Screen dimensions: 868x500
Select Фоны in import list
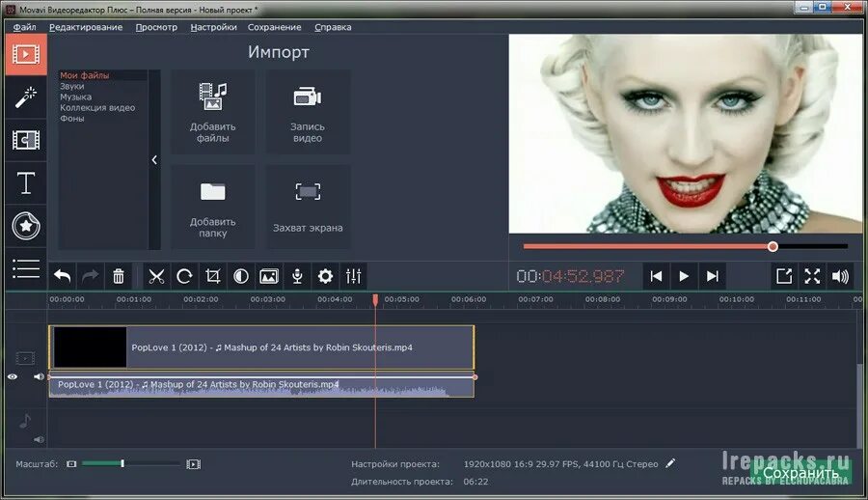click(72, 118)
